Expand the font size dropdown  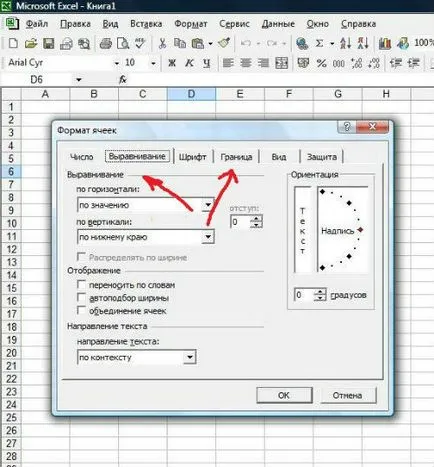(153, 63)
